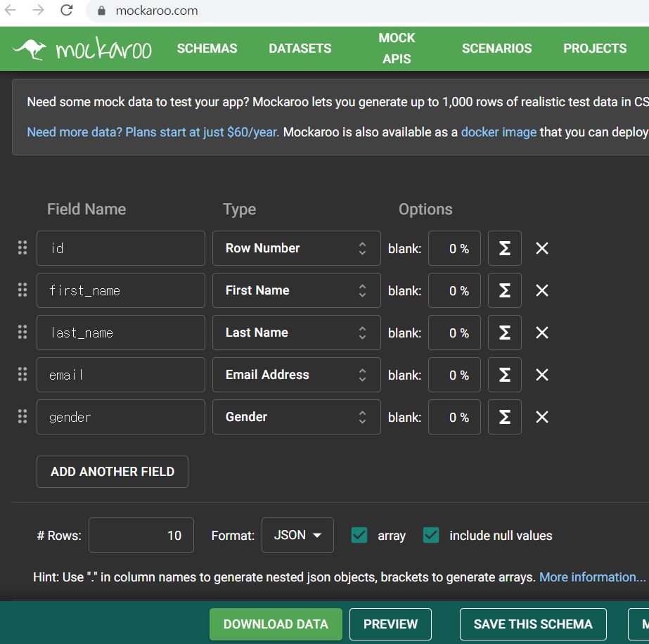
Task: Open MOCK APIS in navigation bar
Action: 397,49
